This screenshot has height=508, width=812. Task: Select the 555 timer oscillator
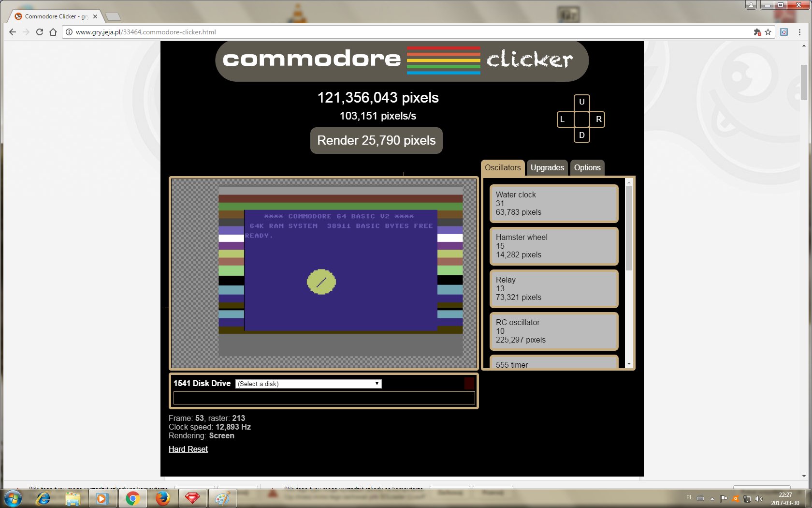pos(554,362)
